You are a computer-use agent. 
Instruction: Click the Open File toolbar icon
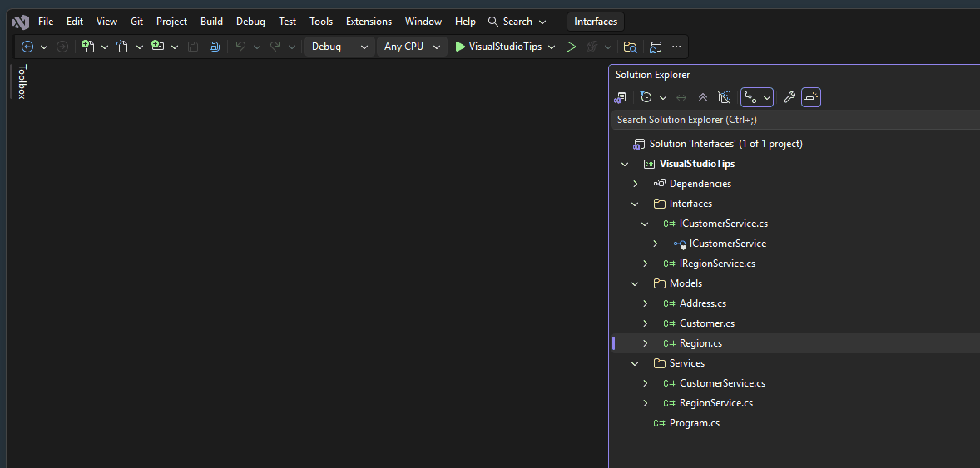122,47
